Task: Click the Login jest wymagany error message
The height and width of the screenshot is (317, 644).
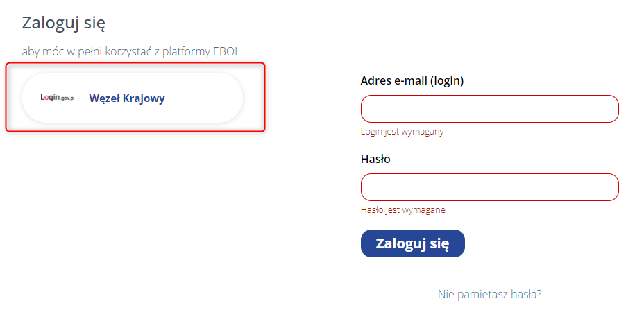Action: click(x=402, y=131)
